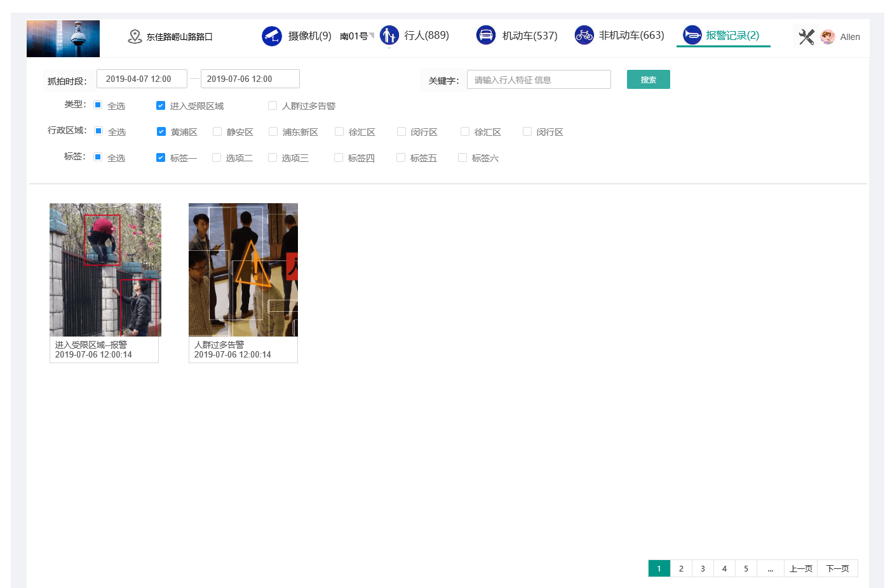Image resolution: width=890 pixels, height=588 pixels.
Task: Uncheck 进入受限区域 checkbox
Action: coord(161,105)
